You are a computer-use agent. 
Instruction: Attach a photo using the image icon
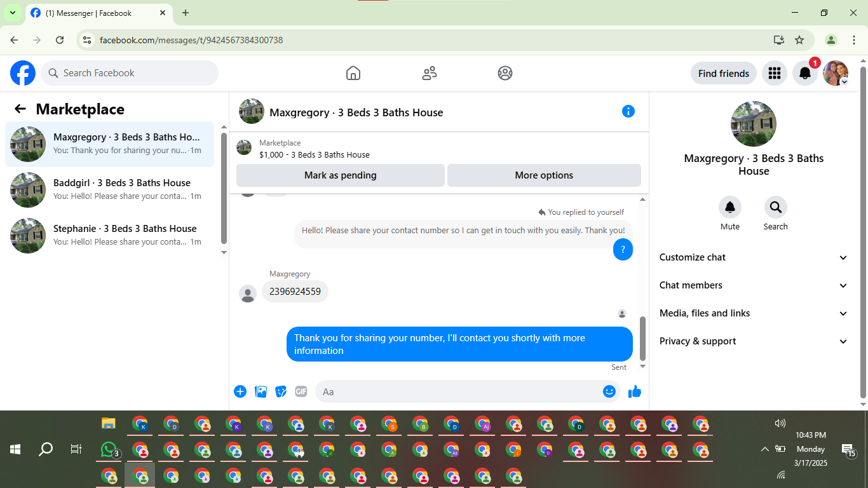click(261, 391)
